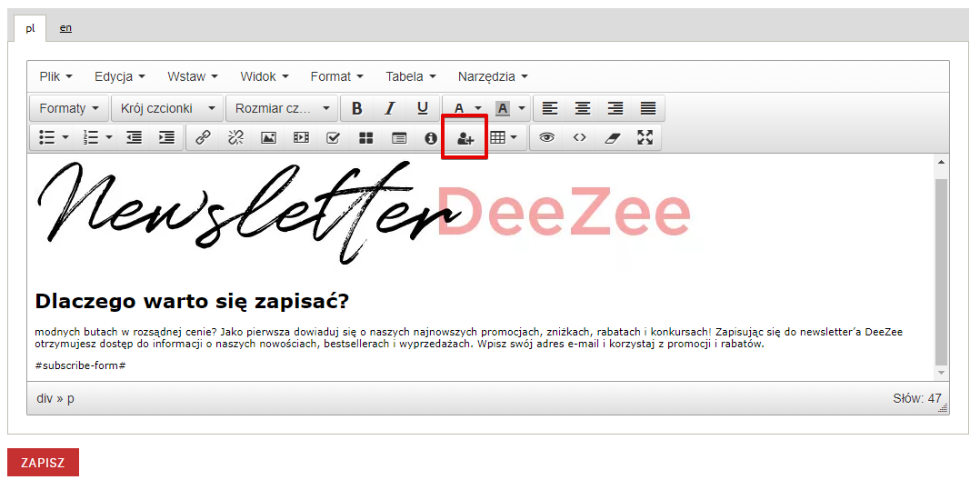Open the text background color picker arrow

tap(522, 108)
